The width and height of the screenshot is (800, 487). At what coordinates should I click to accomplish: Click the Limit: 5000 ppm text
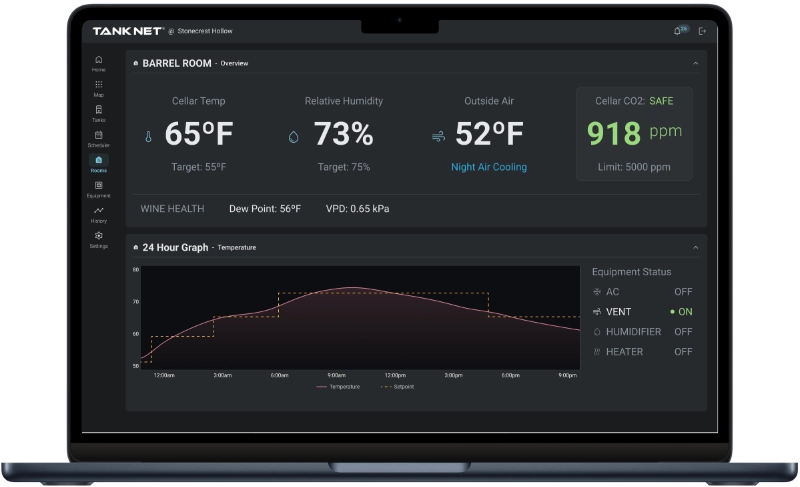point(634,167)
